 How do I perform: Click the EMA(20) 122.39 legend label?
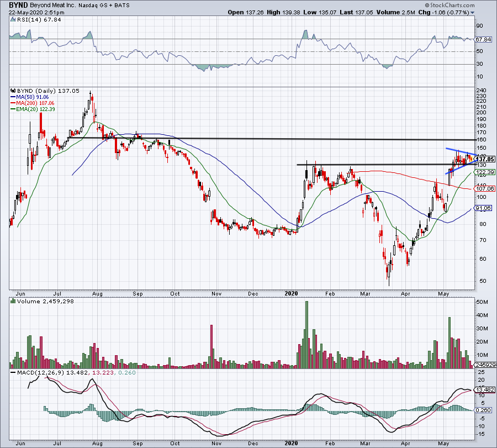(x=35, y=109)
